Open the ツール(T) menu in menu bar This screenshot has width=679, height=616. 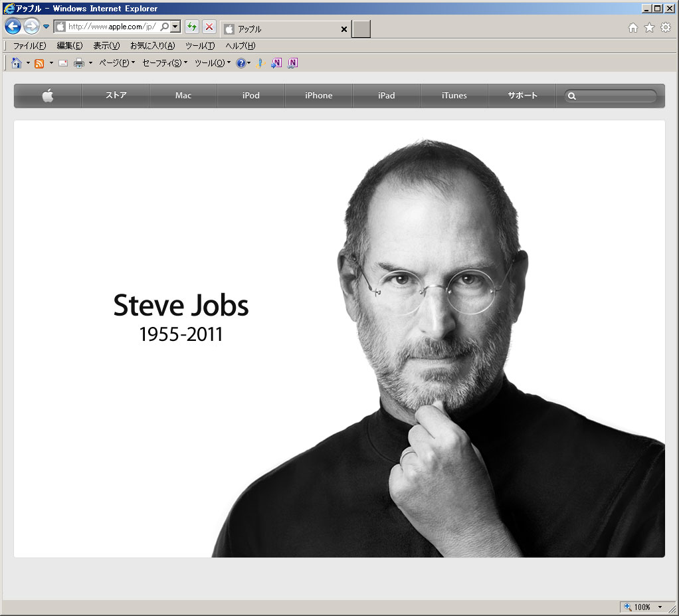(x=199, y=45)
